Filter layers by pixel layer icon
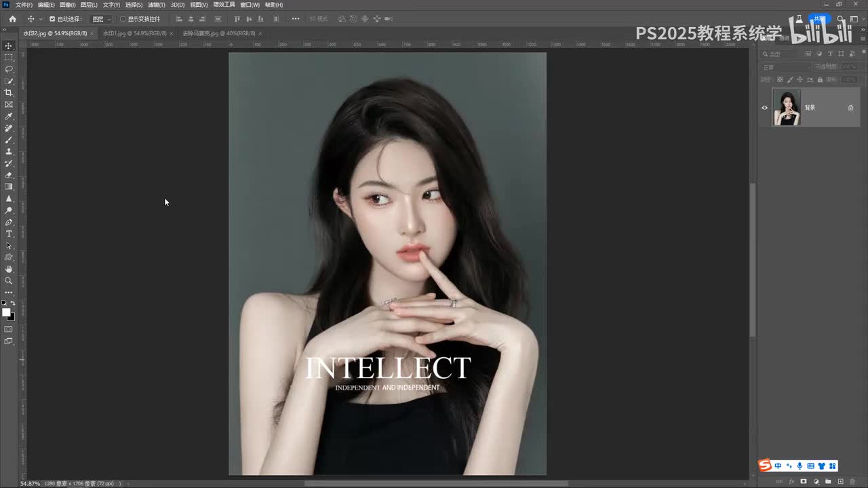Screen dimensions: 868x488 808,54
